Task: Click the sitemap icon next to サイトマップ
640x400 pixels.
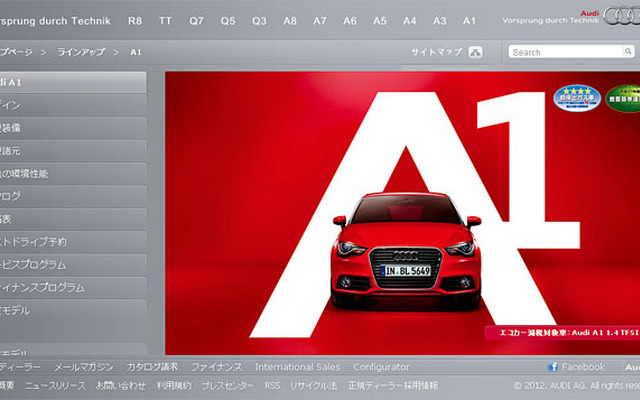Action: click(475, 52)
